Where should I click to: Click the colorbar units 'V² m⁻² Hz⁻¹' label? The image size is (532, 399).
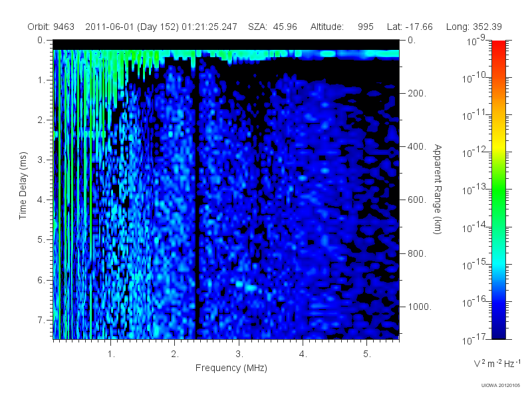pos(497,363)
